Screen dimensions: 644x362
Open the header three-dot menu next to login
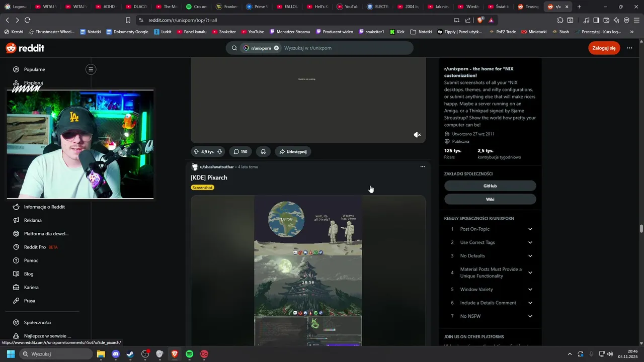coord(629,48)
